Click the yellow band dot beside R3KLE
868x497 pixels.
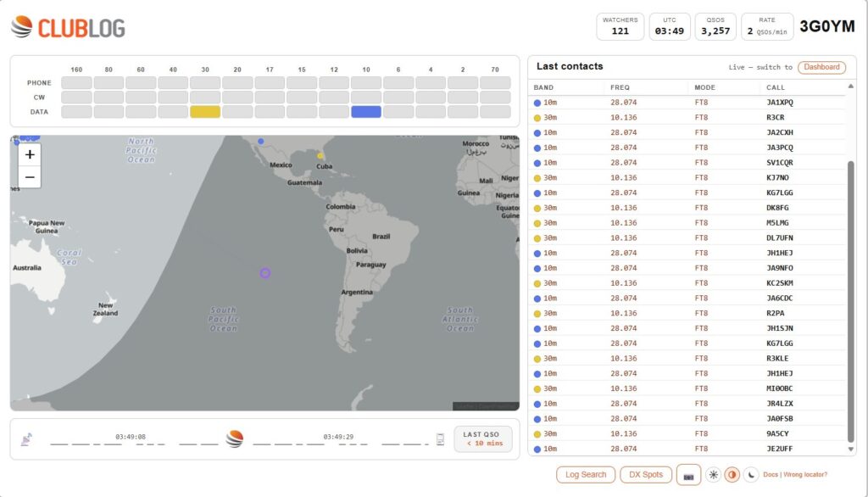pyautogui.click(x=537, y=359)
